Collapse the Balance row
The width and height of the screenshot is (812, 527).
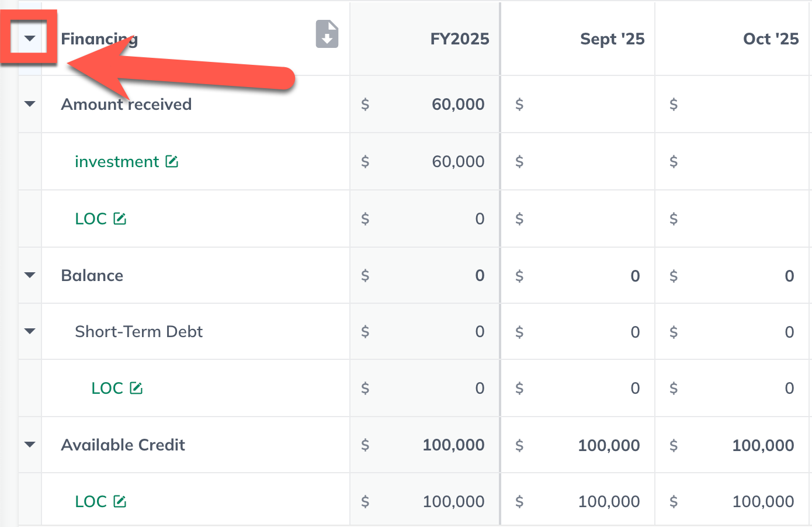[x=30, y=275]
